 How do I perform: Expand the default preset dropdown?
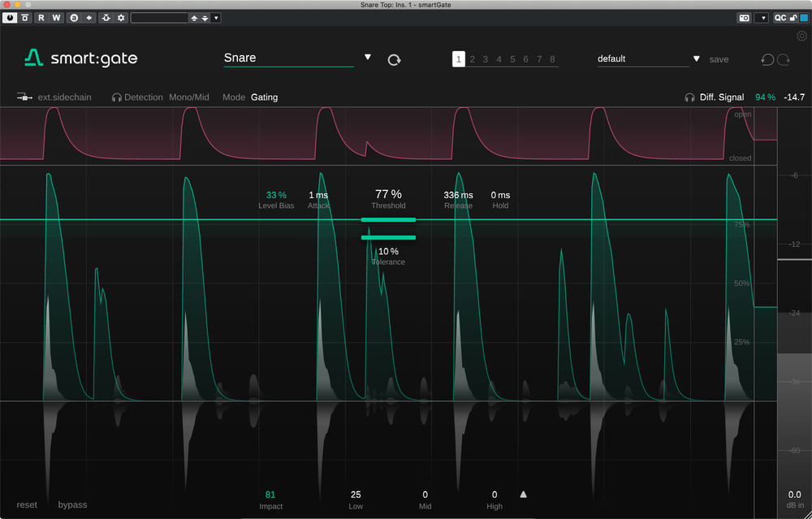696,58
